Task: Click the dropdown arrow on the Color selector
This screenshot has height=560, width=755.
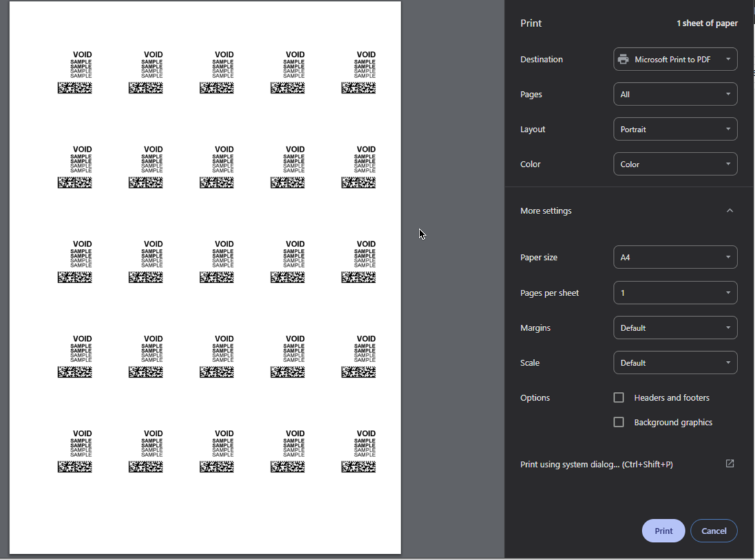Action: tap(728, 164)
